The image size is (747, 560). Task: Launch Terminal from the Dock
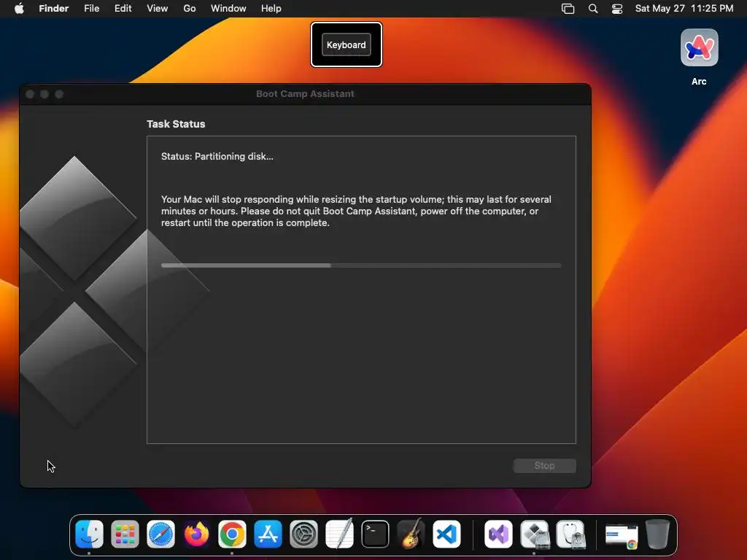click(375, 534)
